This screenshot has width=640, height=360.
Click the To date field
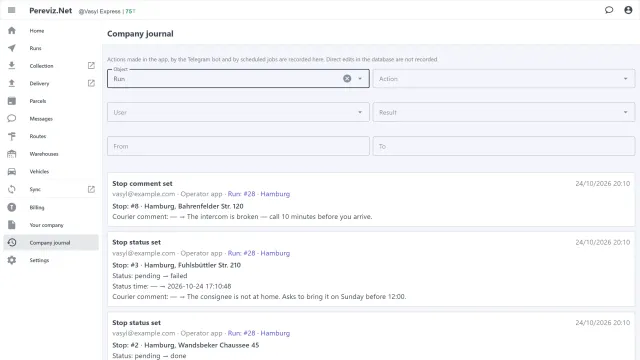(504, 146)
